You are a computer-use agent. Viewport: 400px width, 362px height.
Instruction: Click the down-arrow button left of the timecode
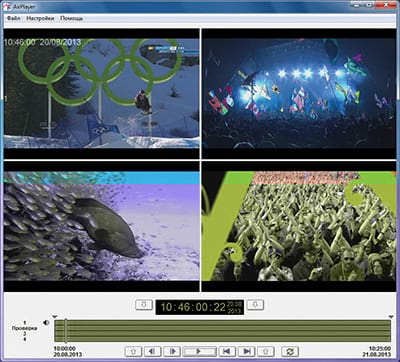144,305
